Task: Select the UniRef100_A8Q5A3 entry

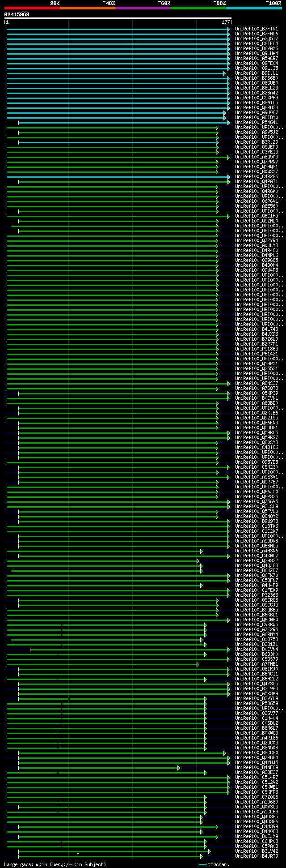Action: tap(257, 157)
